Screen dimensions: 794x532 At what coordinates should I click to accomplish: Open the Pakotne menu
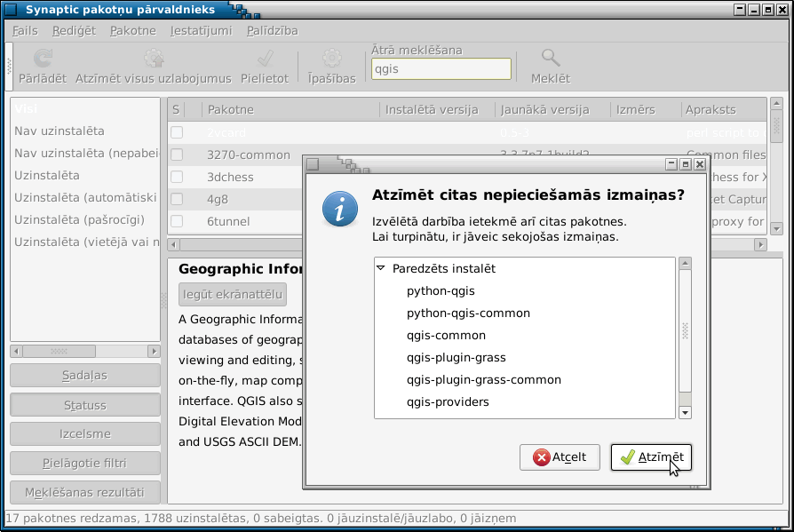(x=133, y=31)
